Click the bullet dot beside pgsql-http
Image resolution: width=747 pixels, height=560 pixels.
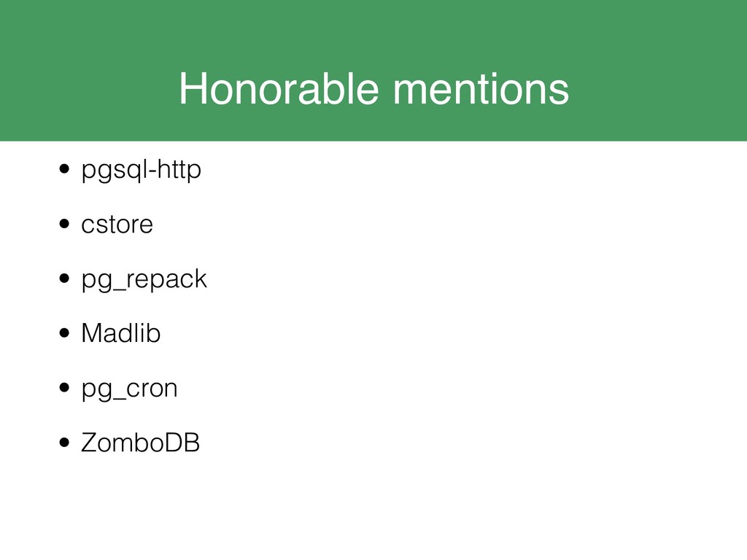tap(64, 169)
